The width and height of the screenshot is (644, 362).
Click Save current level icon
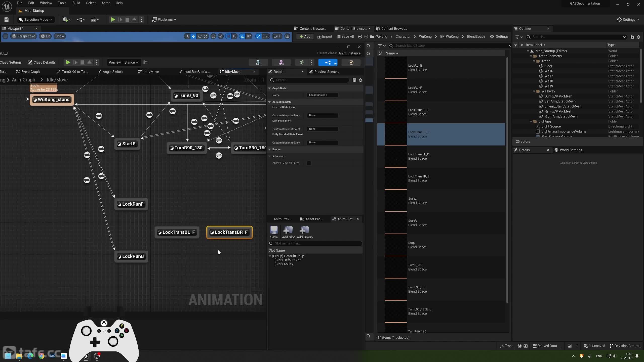click(x=7, y=20)
